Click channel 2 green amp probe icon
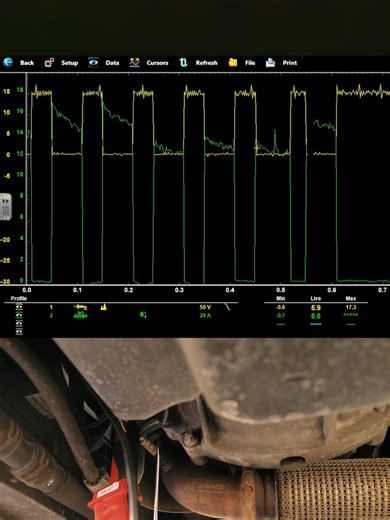The height and width of the screenshot is (520, 390). pyautogui.click(x=80, y=315)
